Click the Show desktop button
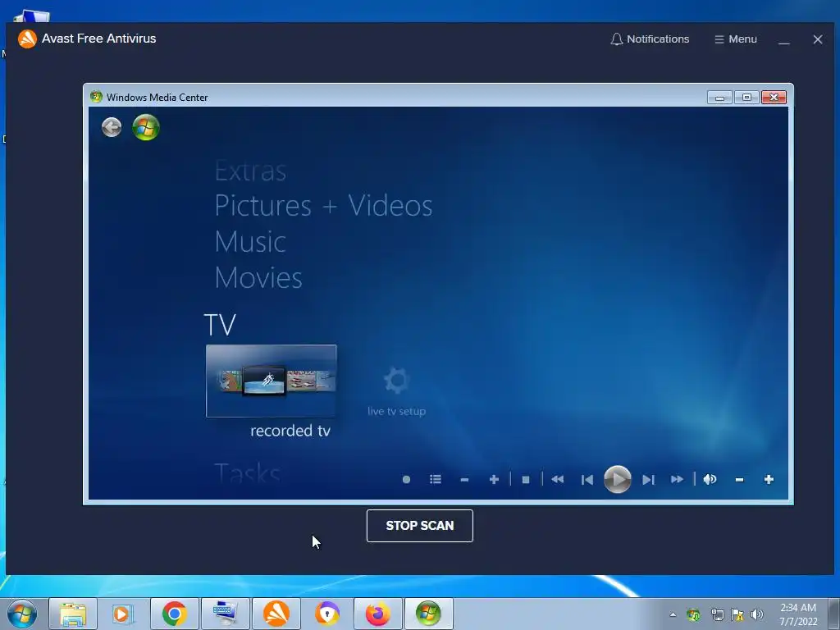The width and height of the screenshot is (840, 630). point(834,614)
